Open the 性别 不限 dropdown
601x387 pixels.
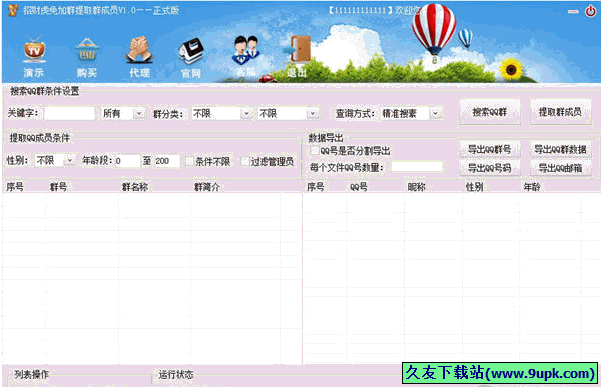(x=70, y=161)
